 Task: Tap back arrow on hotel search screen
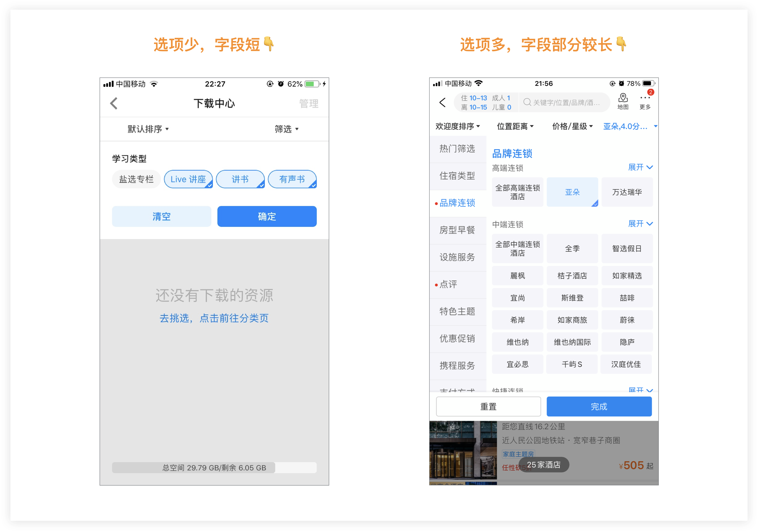[442, 102]
